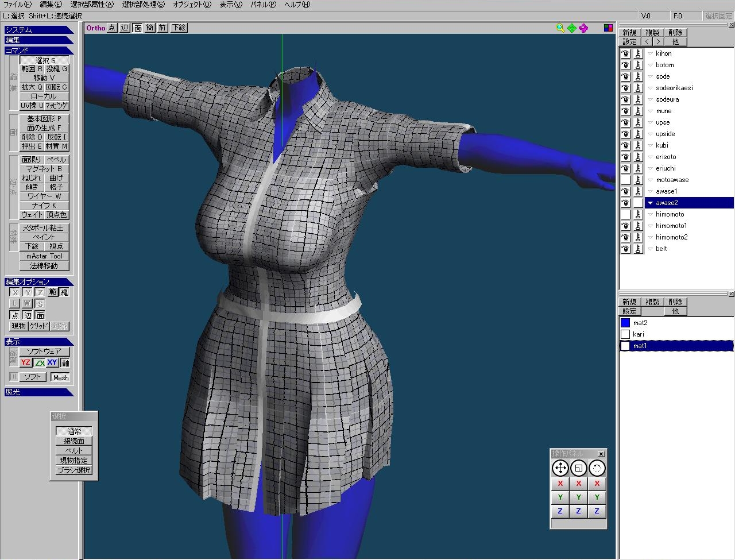
Task: Toggle the lock key icon for kihon
Action: point(638,53)
